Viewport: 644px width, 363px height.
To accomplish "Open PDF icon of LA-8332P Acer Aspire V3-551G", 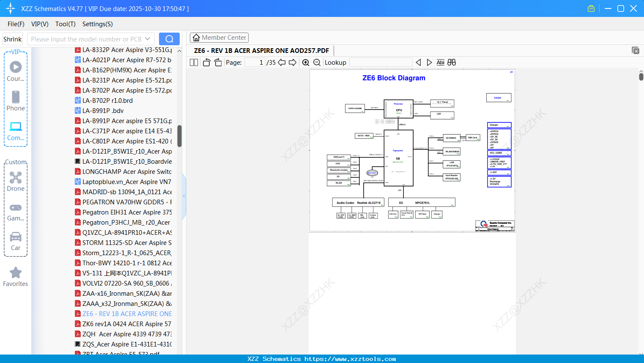I will pos(78,50).
